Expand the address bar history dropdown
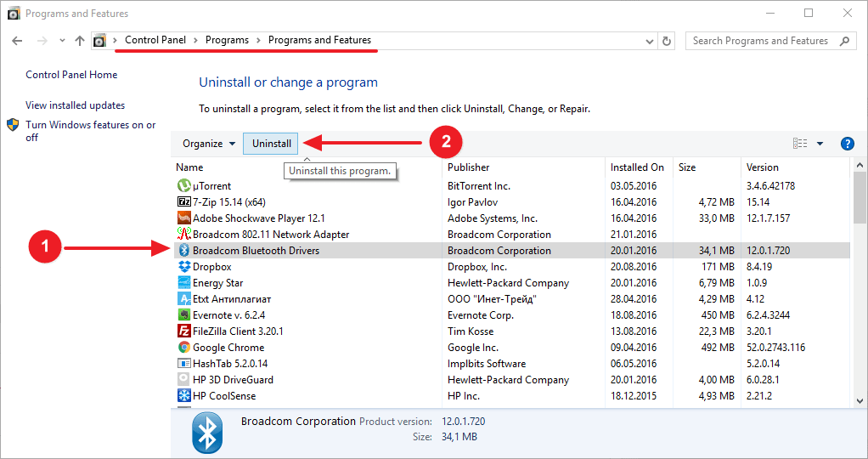This screenshot has width=868, height=459. pyautogui.click(x=650, y=41)
